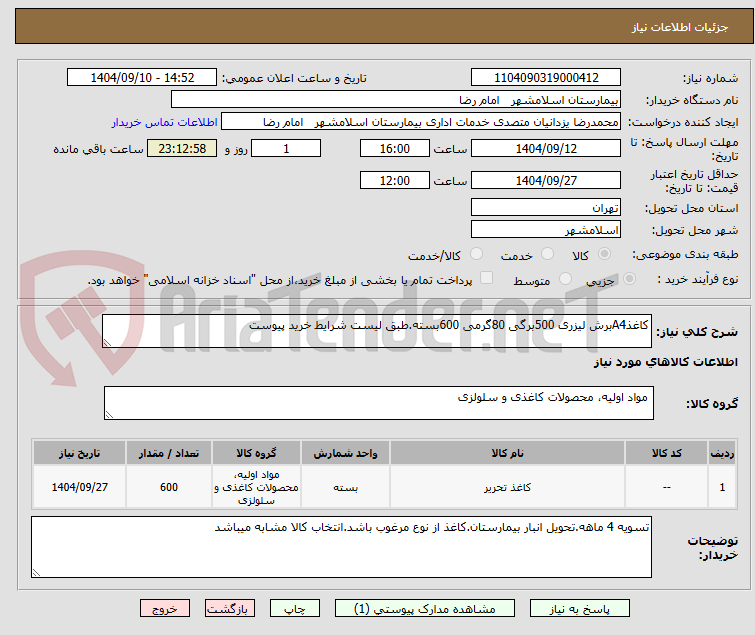Click the response deadline date 1404/09/12 field
Screen dimensions: 755x635
546,148
